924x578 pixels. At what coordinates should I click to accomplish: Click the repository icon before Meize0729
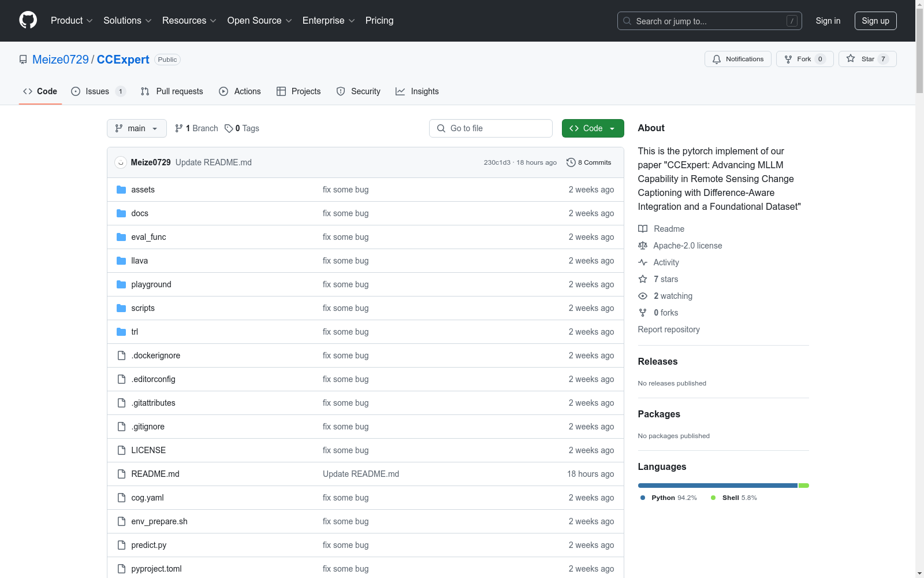23,60
